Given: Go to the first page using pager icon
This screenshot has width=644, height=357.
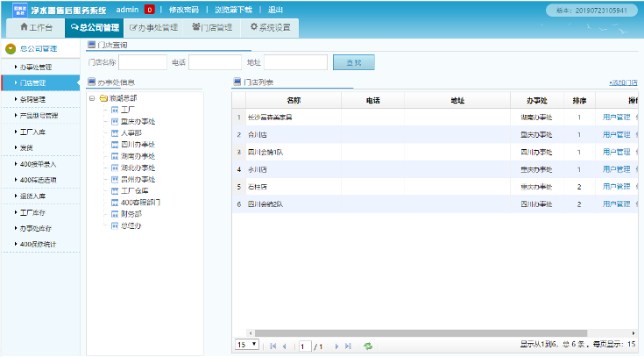Looking at the screenshot, I should tap(272, 346).
